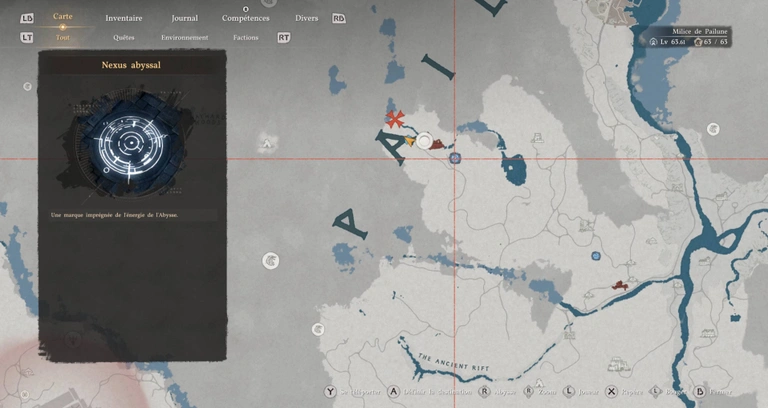
Task: Click beast emblem below Milice de Pailune badge
Action: 713,129
